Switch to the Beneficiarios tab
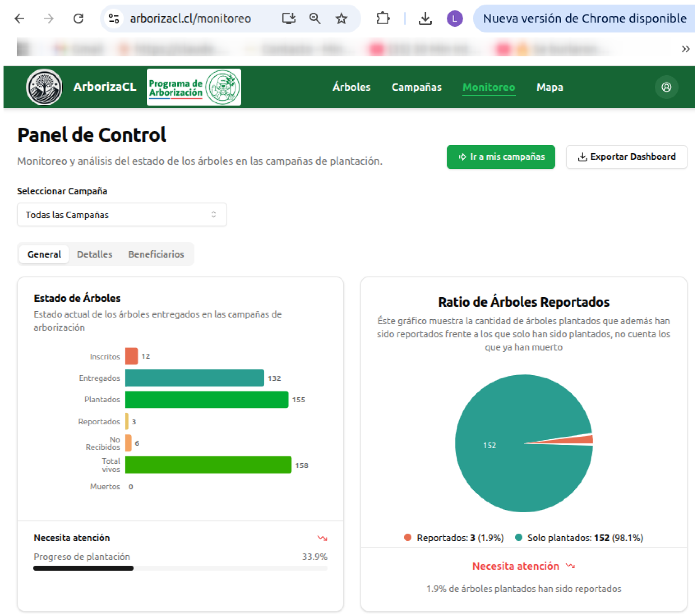This screenshot has height=616, width=698. [156, 254]
